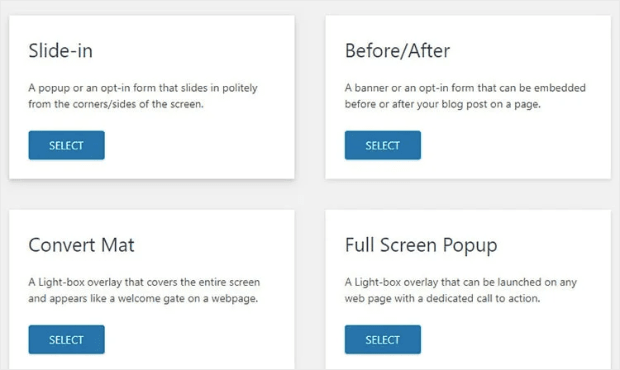620x370 pixels.
Task: Click SELECT under Convert Mat
Action: 66,340
